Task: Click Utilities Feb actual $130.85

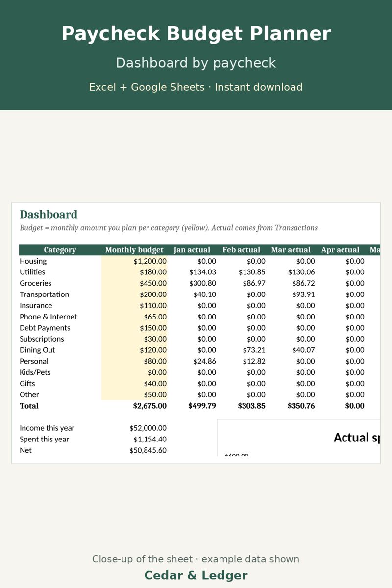Action: tap(252, 272)
